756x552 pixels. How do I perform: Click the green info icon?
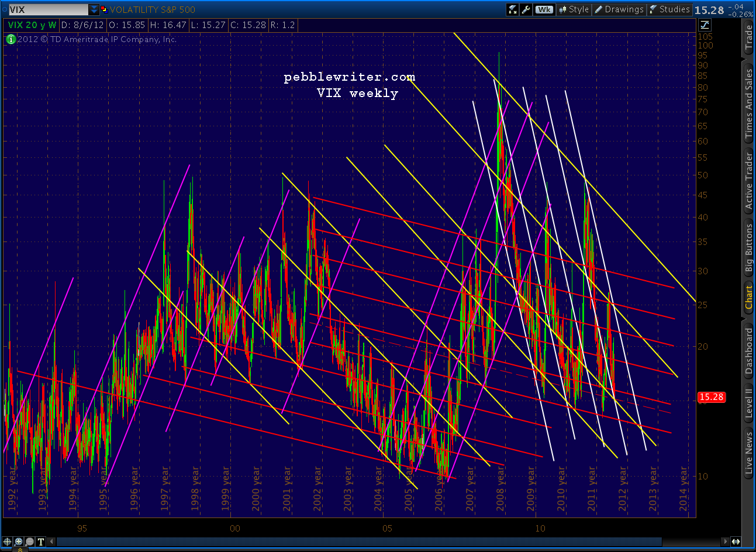point(11,39)
